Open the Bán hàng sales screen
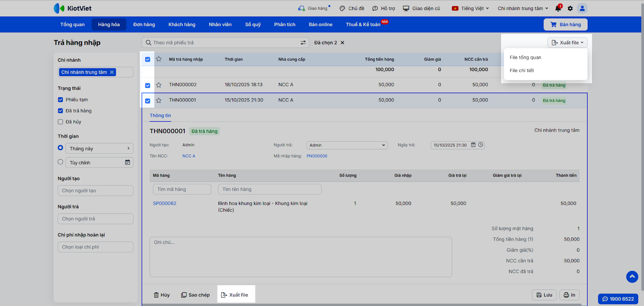 click(x=566, y=25)
